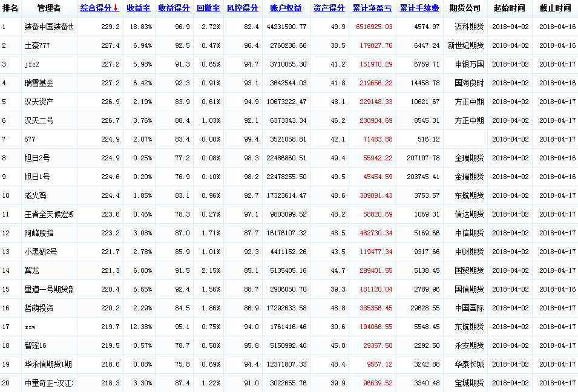The width and height of the screenshot is (578, 392).
Task: Sort the table by 收益率 column header
Action: (x=139, y=8)
